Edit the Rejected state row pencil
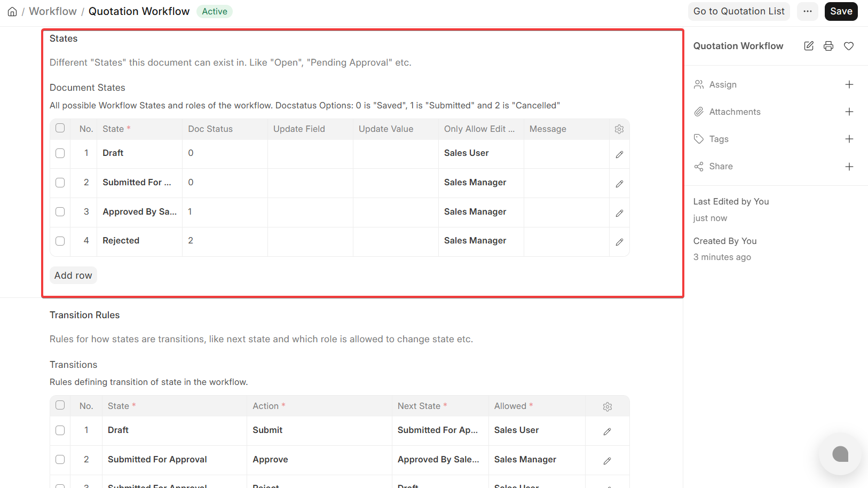 click(x=619, y=242)
